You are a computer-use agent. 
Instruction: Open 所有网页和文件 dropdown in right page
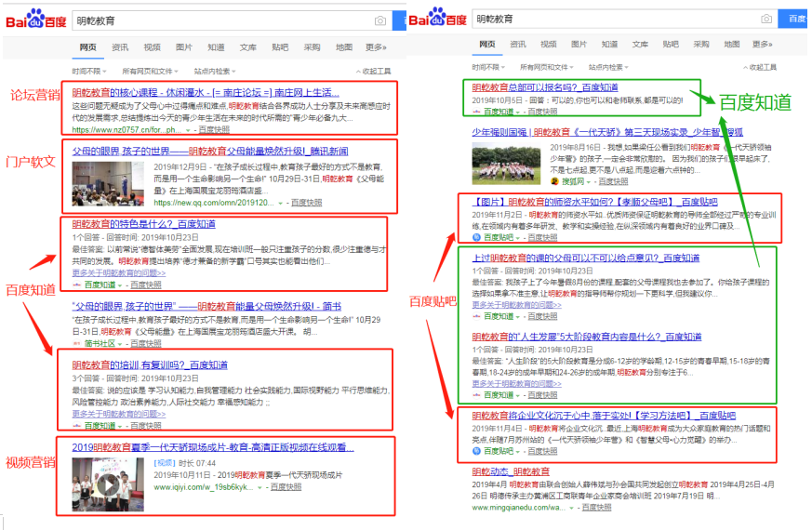[x=547, y=67]
